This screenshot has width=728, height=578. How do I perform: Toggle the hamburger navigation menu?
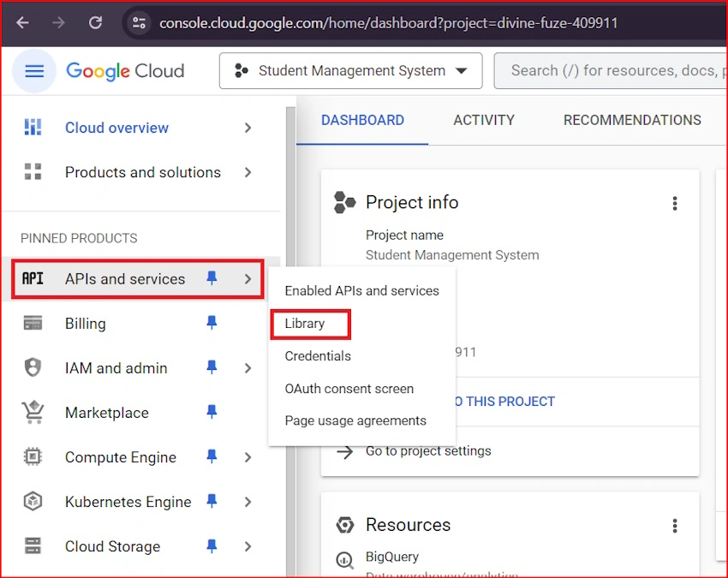(34, 71)
